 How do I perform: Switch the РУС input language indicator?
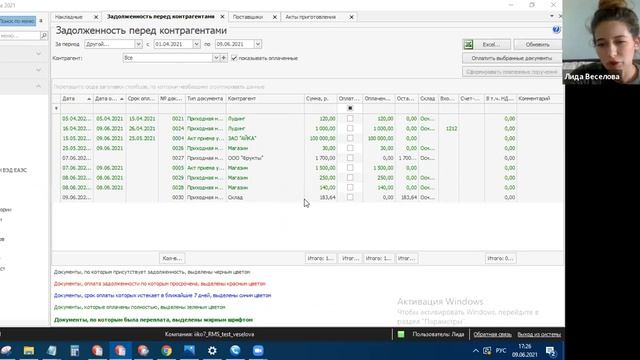point(501,351)
